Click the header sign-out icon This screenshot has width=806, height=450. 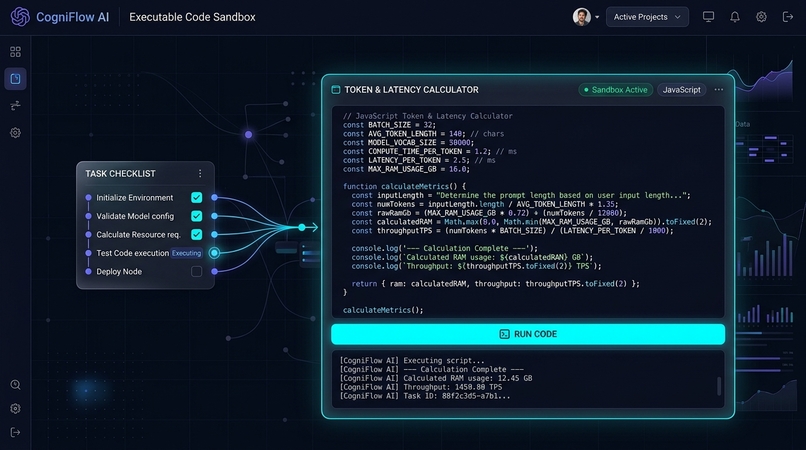coord(787,17)
